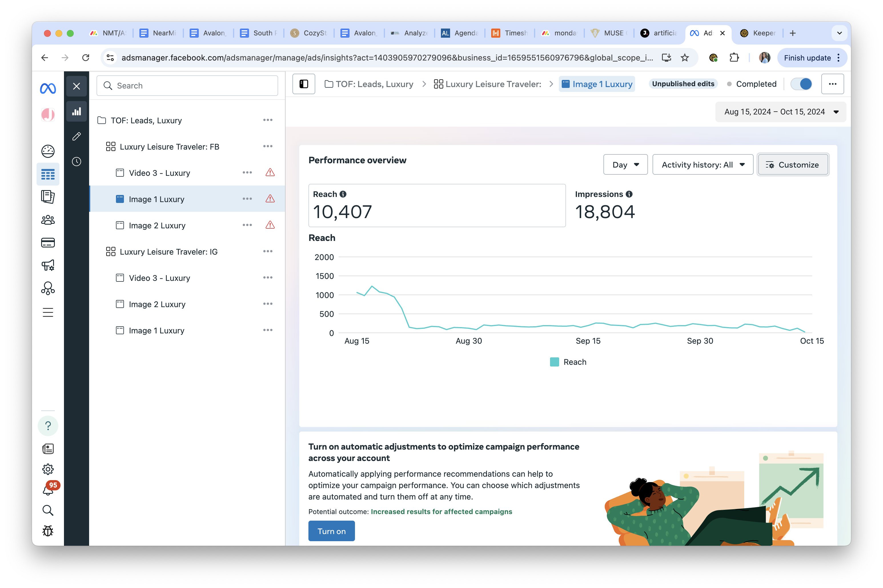Open the charts insights view icon
The image size is (883, 588).
77,111
